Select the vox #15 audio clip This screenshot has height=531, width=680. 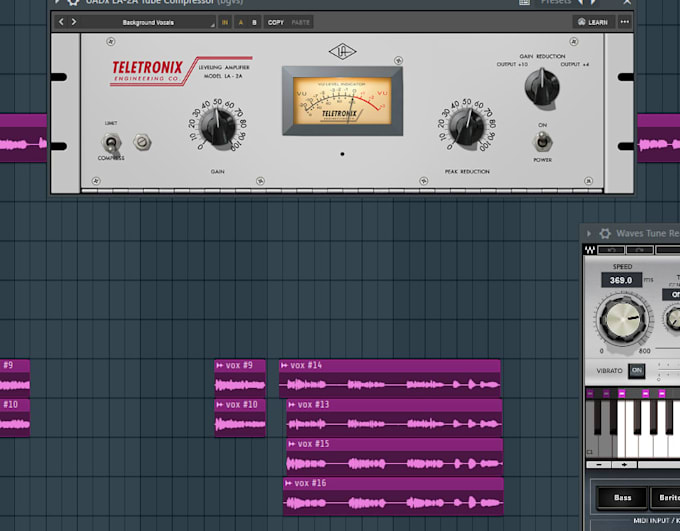(395, 457)
